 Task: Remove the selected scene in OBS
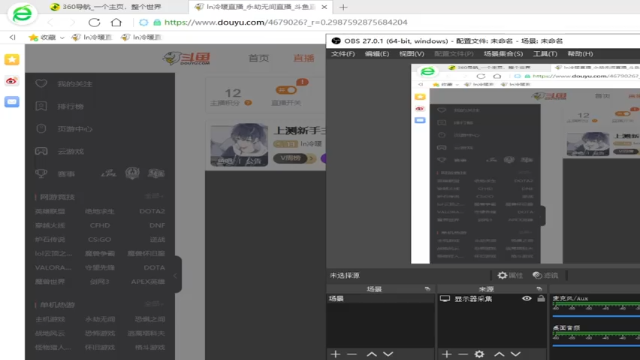(352, 354)
